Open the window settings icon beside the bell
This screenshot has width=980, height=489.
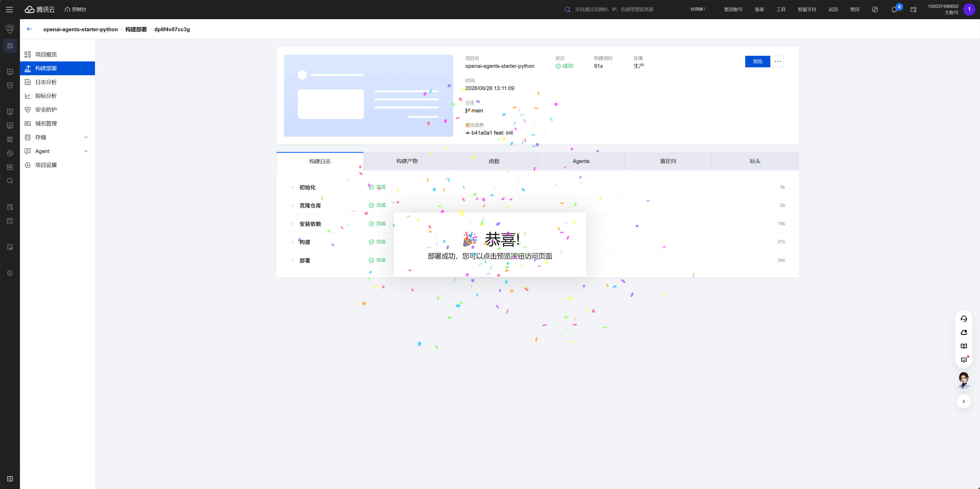pos(913,9)
